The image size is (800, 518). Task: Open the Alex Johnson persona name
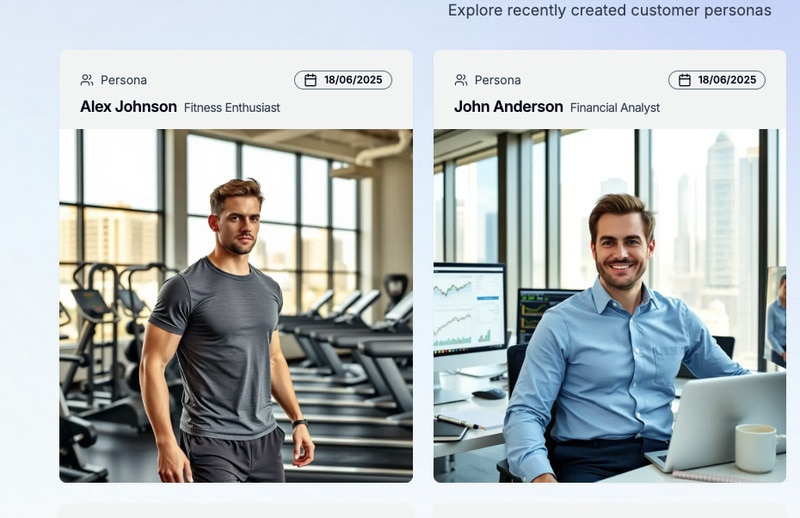129,107
